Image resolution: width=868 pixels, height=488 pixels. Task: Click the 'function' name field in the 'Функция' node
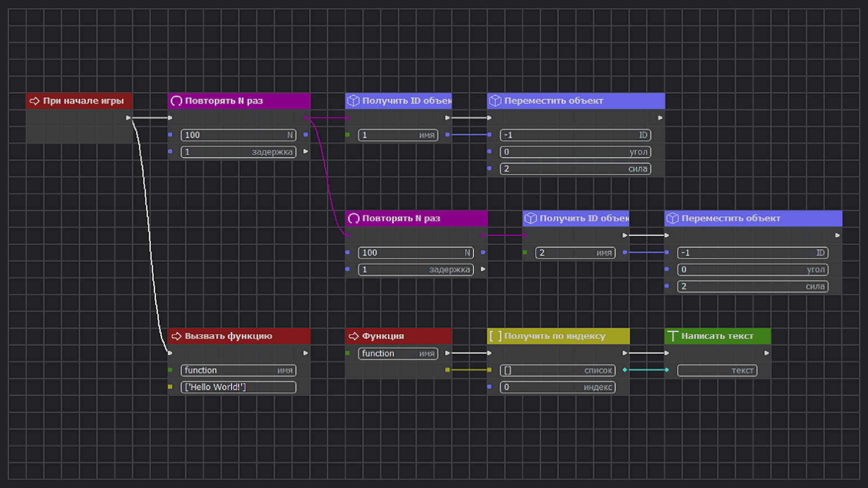click(x=398, y=353)
